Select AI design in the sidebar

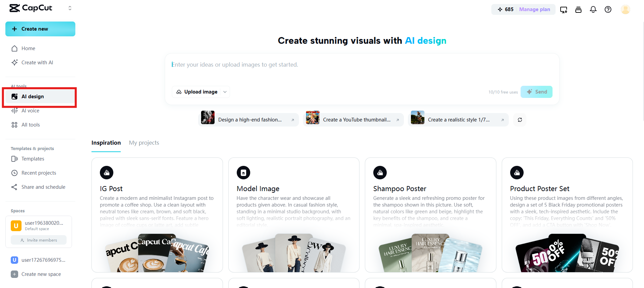pos(40,97)
